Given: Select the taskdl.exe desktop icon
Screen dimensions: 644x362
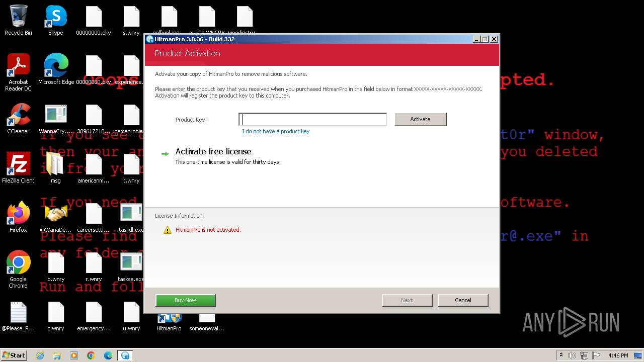Looking at the screenshot, I should coord(131,217).
